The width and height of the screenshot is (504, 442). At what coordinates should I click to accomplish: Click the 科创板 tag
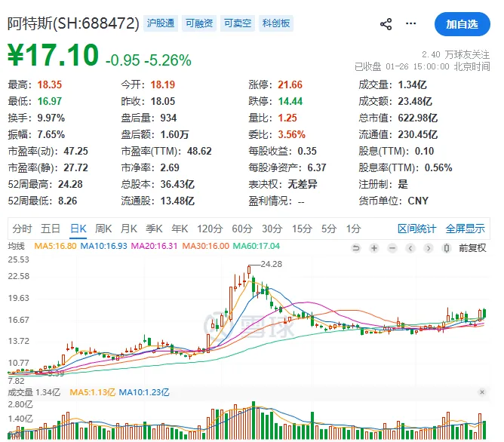click(276, 23)
